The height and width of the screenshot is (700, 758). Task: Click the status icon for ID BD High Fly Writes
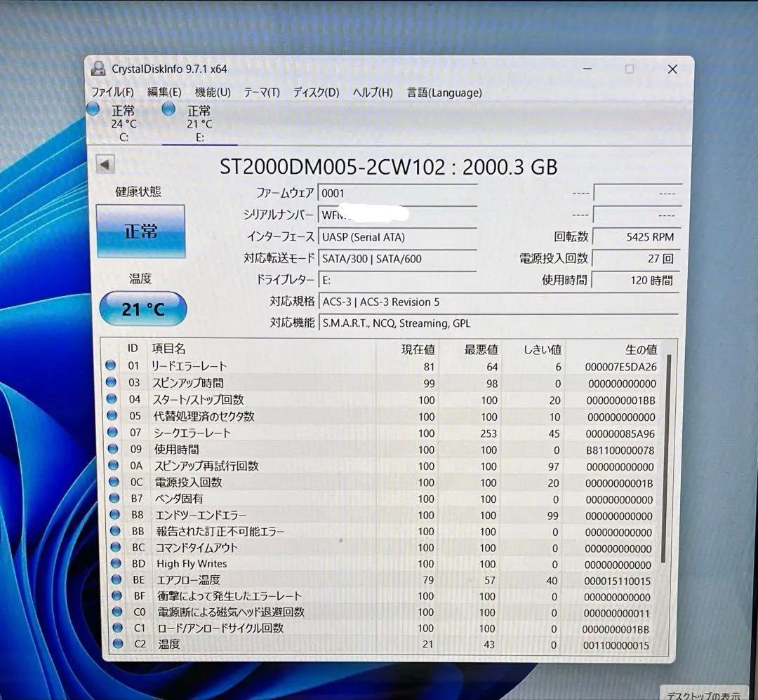(x=116, y=563)
